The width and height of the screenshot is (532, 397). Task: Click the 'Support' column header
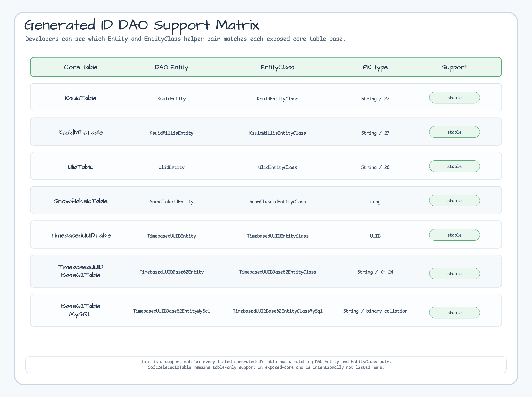click(454, 67)
